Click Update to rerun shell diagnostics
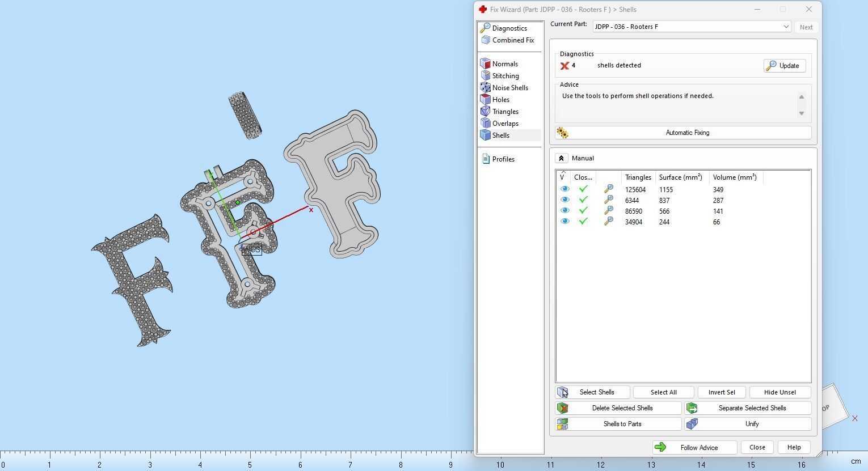The height and width of the screenshot is (471, 868). (784, 66)
